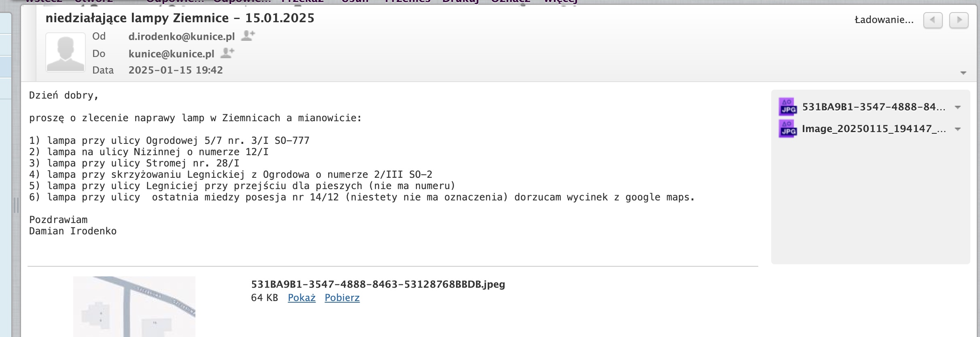Image resolution: width=980 pixels, height=337 pixels.
Task: Open the map thumbnail preview
Action: (134, 306)
